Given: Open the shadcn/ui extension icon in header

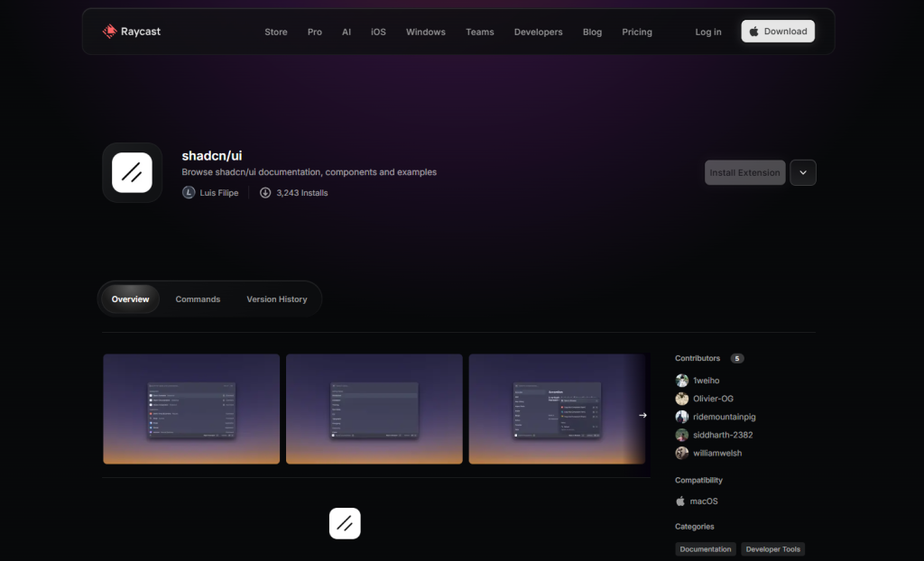Looking at the screenshot, I should 132,172.
